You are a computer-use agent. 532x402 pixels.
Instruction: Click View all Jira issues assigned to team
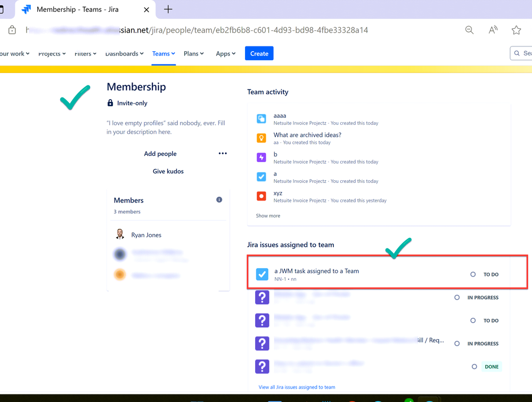(x=297, y=387)
